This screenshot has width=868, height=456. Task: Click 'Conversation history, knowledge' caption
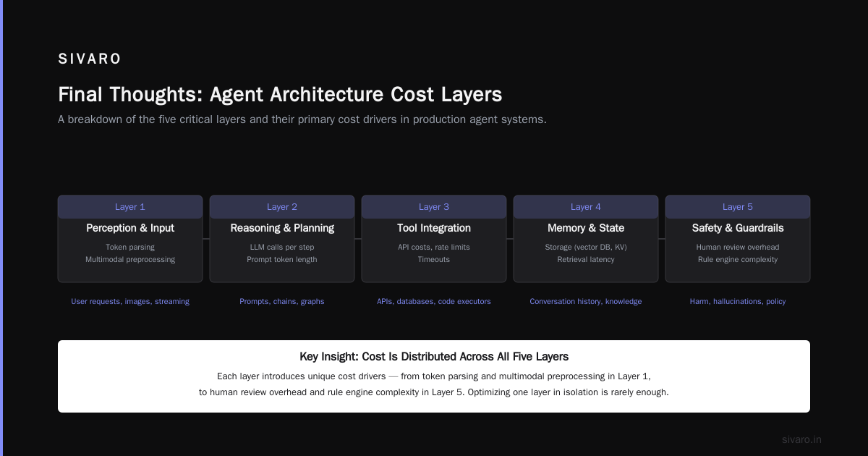tap(586, 301)
